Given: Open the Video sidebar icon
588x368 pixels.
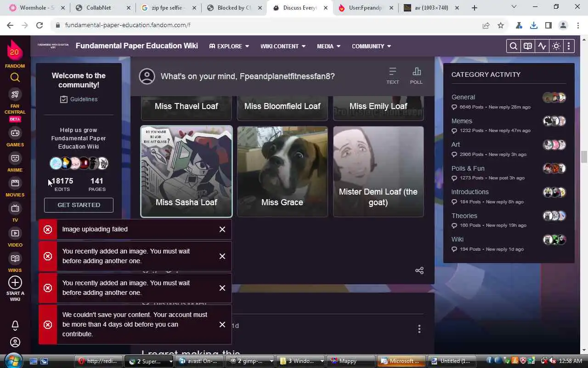Looking at the screenshot, I should (x=15, y=233).
